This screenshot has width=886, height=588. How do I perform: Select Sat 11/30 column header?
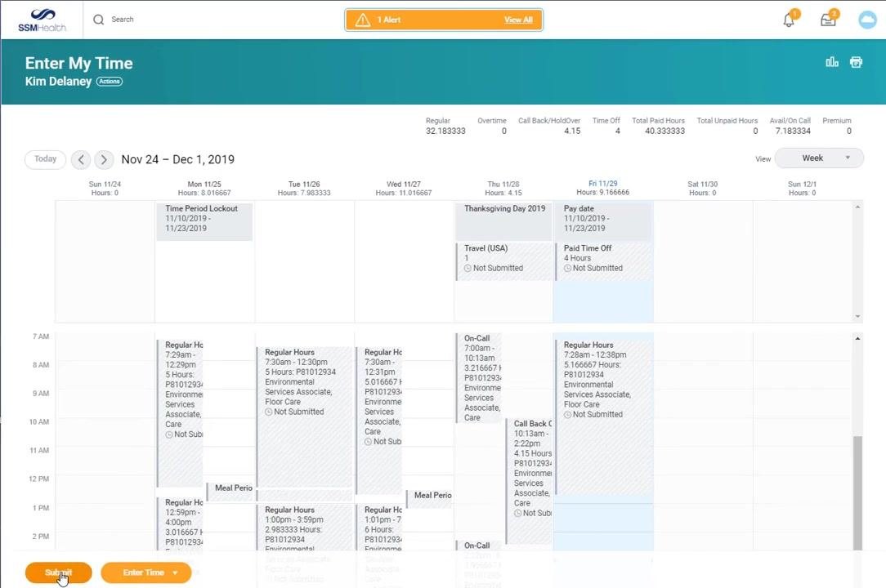click(x=702, y=189)
